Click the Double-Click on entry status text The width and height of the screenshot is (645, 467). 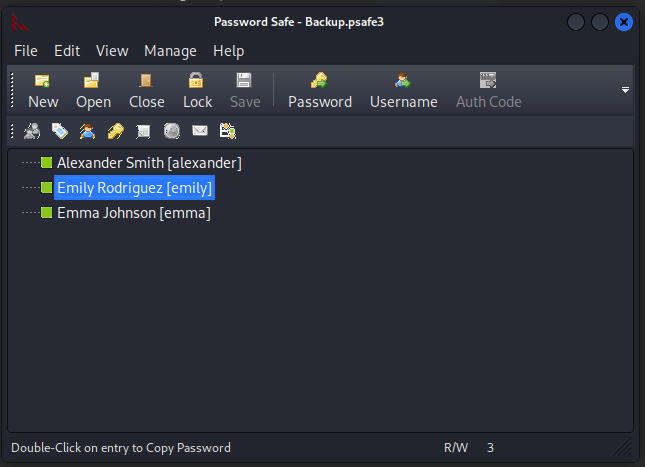121,448
